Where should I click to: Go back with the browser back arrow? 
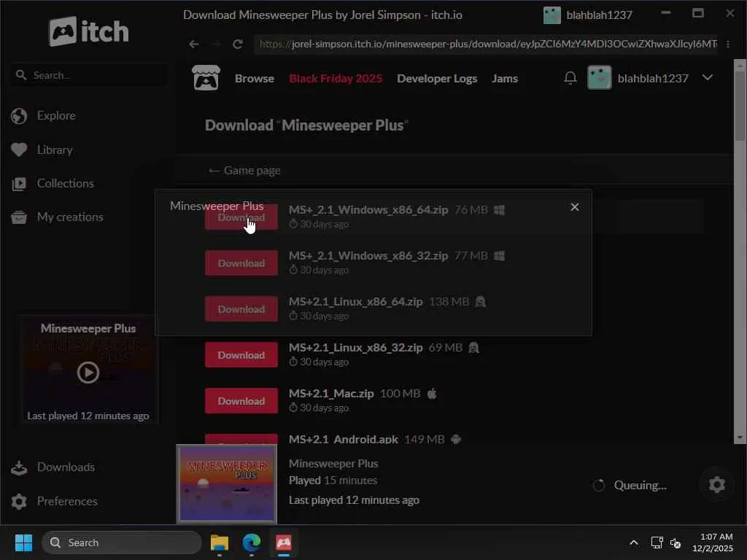tap(193, 44)
